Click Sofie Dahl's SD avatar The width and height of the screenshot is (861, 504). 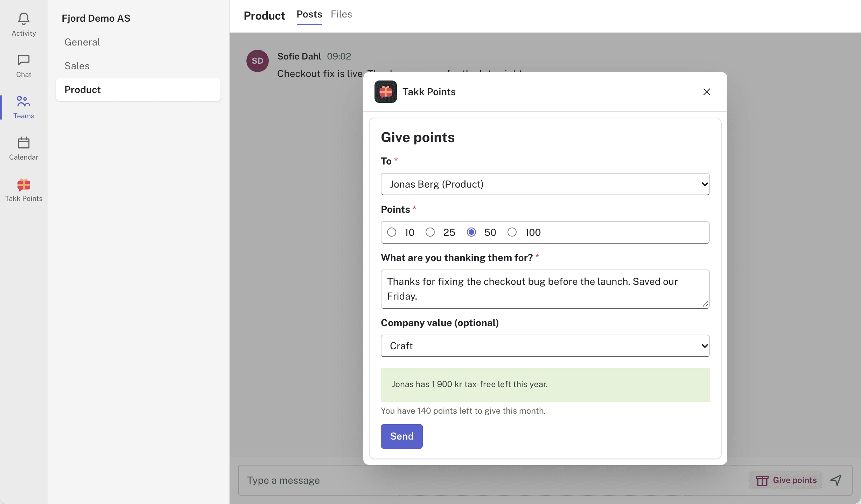click(257, 61)
